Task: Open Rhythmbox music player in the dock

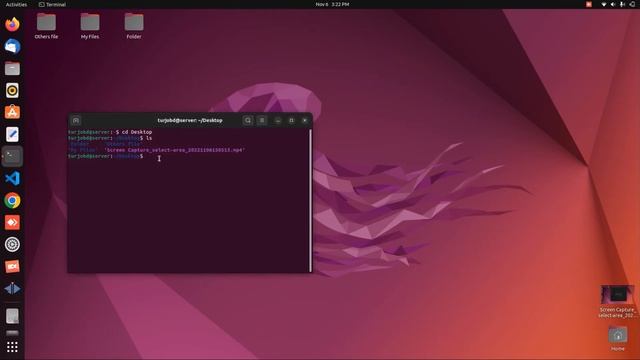Action: click(12, 90)
